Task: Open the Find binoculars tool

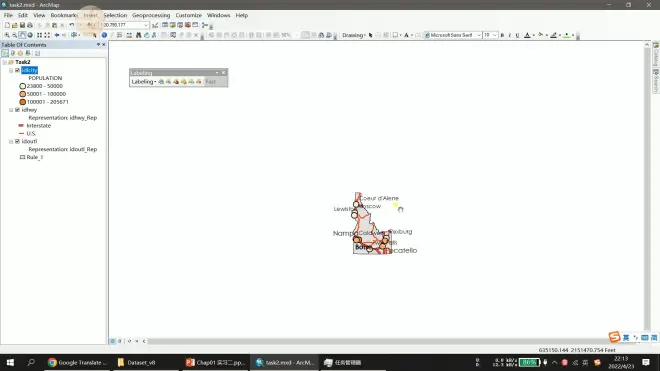Action: click(138, 35)
